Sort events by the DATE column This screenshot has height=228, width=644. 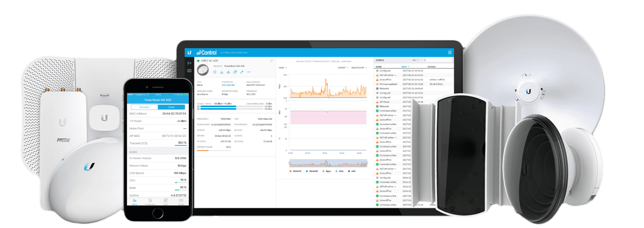click(405, 66)
